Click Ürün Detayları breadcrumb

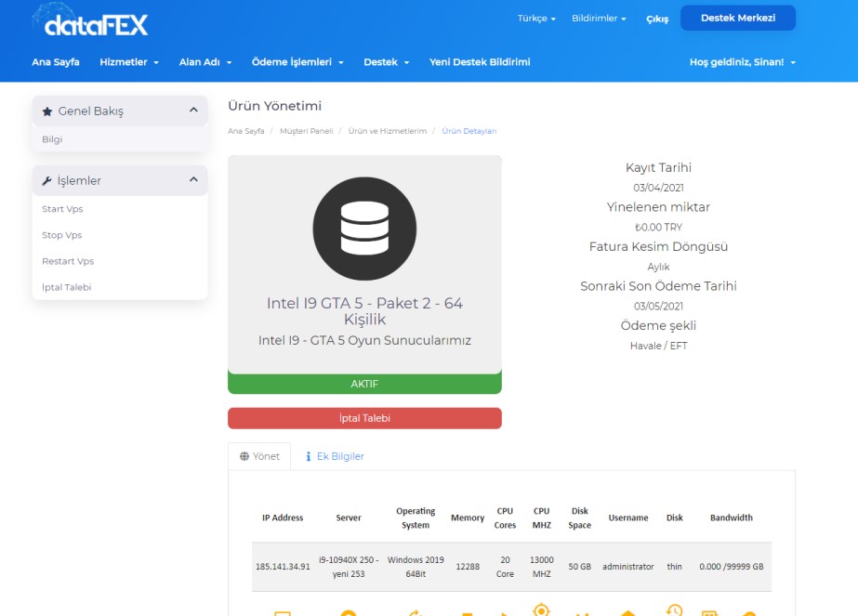pyautogui.click(x=469, y=131)
